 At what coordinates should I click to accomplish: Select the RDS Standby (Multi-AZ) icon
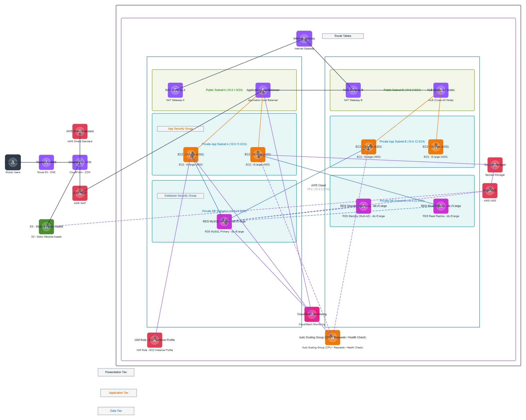click(x=364, y=206)
